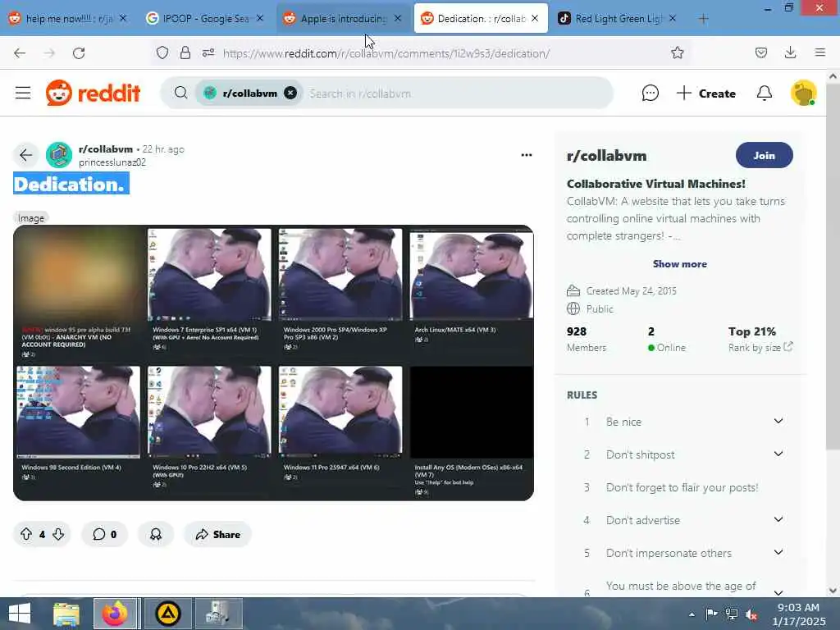Open the tracking protection shield
This screenshot has width=840, height=630.
point(162,53)
